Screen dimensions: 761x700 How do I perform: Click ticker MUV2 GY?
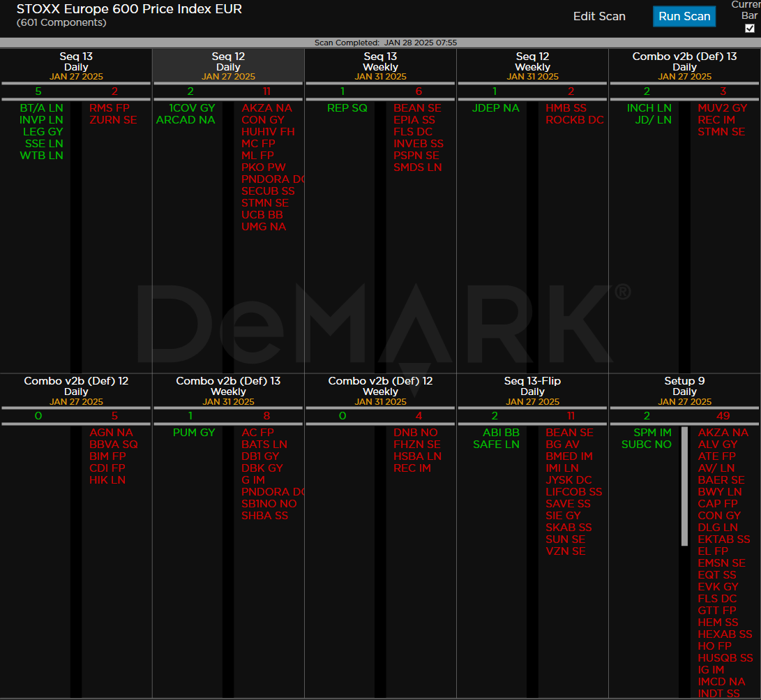[722, 108]
